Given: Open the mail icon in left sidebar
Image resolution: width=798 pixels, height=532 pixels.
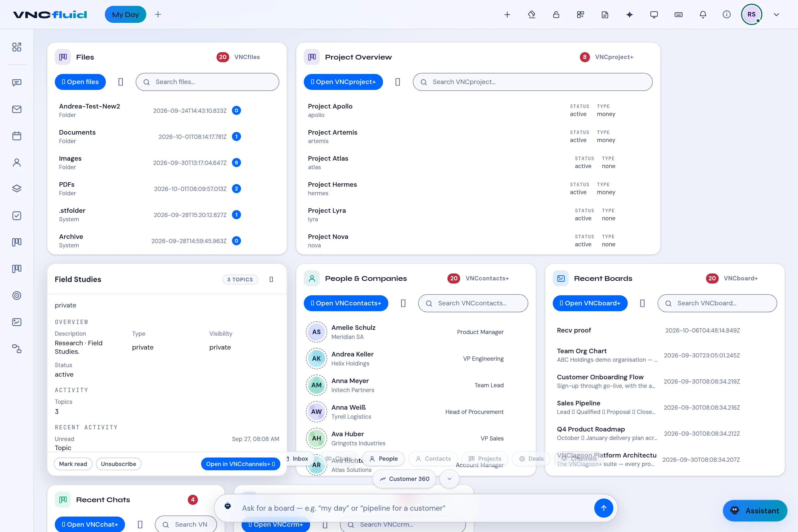Looking at the screenshot, I should pos(16,109).
